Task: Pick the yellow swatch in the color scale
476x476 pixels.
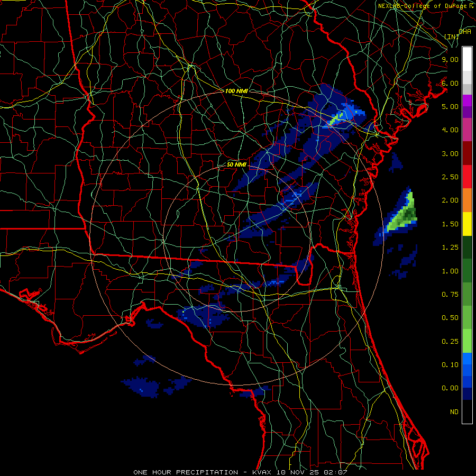Action: pos(467,224)
